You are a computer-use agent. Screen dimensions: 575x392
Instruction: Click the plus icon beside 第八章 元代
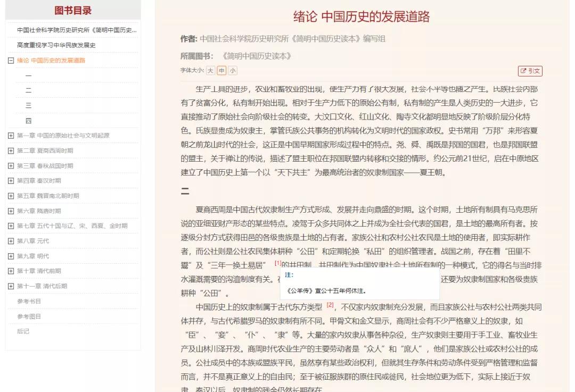tap(10, 240)
